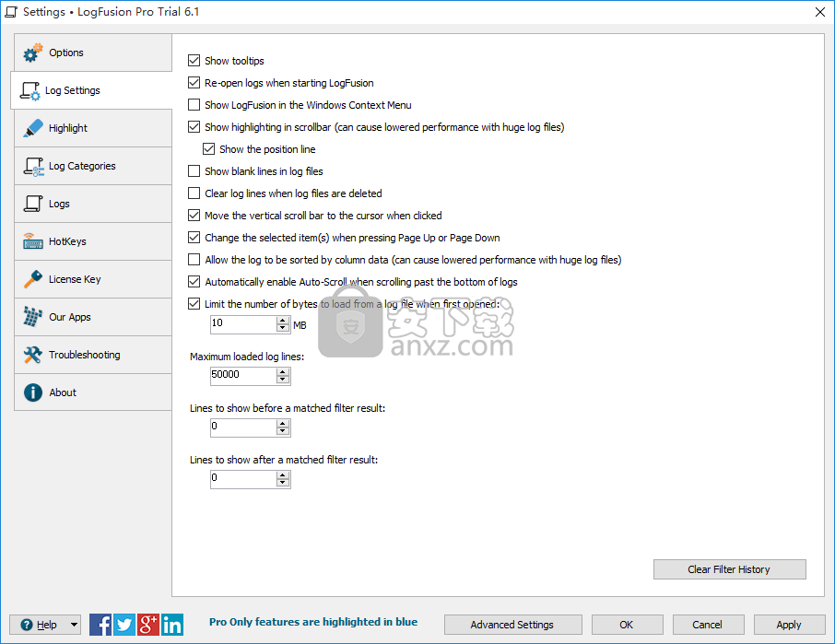Decrease the MB byte limit value
Screen dimensions: 835x644
point(283,328)
